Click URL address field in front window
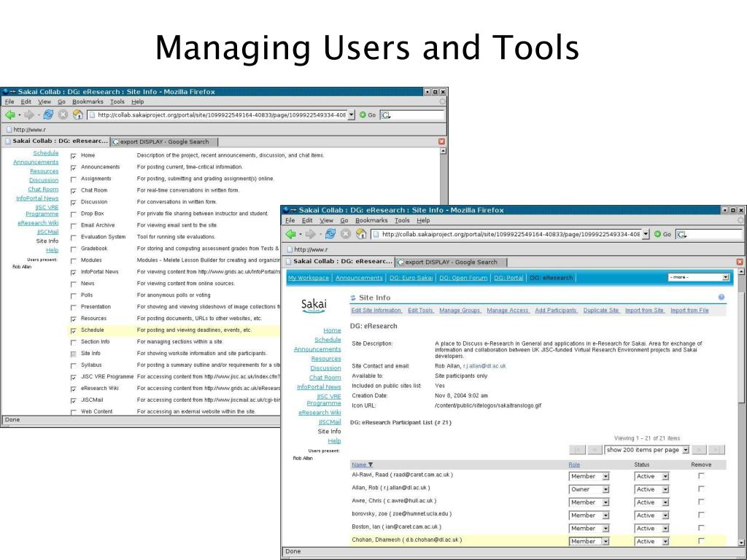Image resolution: width=747 pixels, height=560 pixels. click(x=506, y=234)
